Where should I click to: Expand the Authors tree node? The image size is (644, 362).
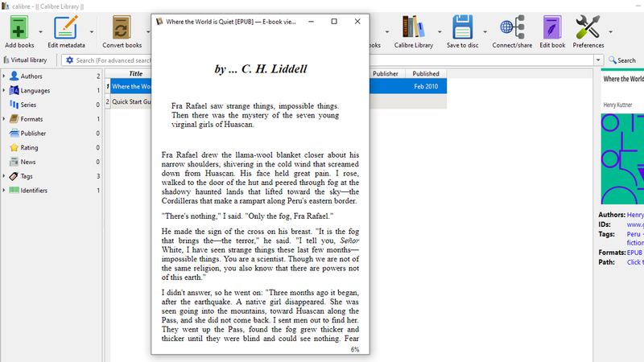point(4,76)
